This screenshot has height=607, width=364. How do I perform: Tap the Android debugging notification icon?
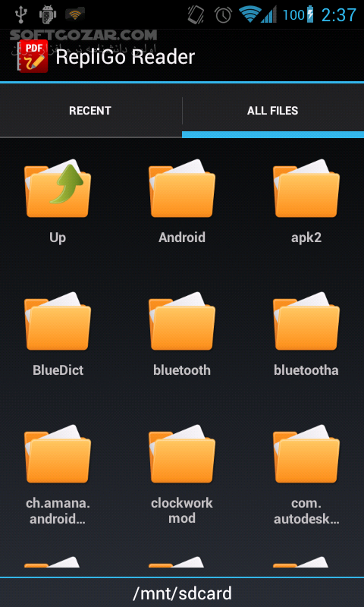click(x=48, y=14)
